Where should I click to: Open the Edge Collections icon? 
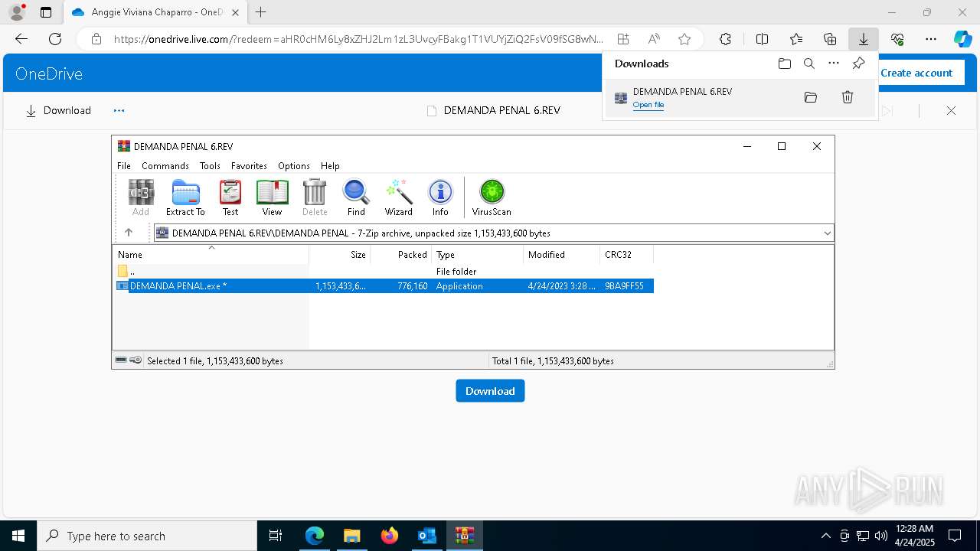tap(830, 39)
